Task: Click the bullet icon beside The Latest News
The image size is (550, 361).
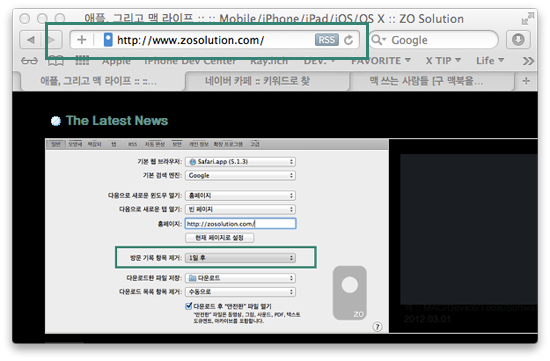Action: click(56, 121)
